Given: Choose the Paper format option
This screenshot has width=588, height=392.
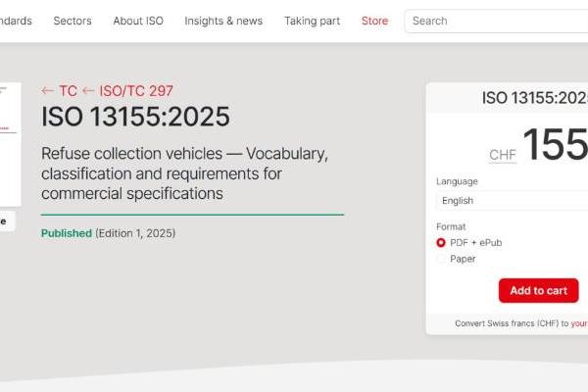Looking at the screenshot, I should tap(441, 259).
